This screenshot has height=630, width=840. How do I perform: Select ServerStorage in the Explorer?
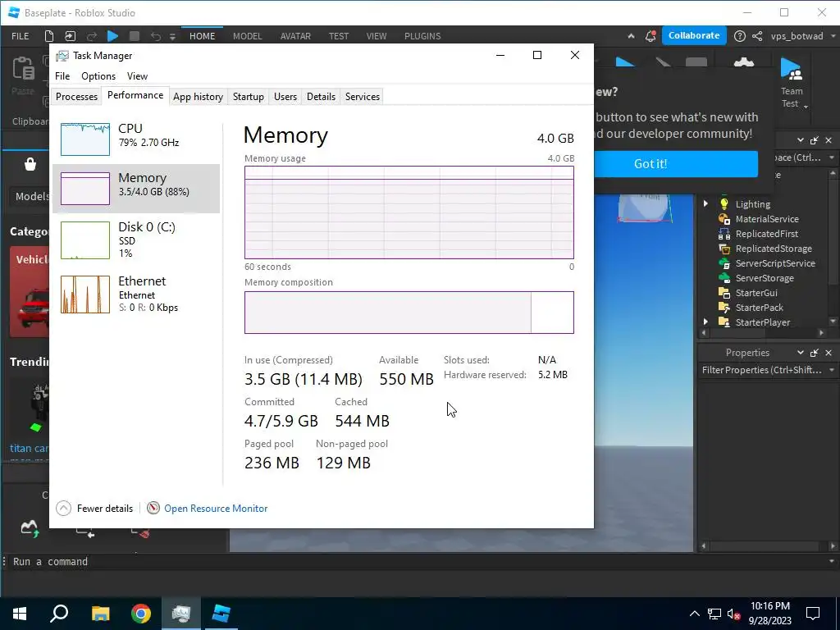(764, 278)
